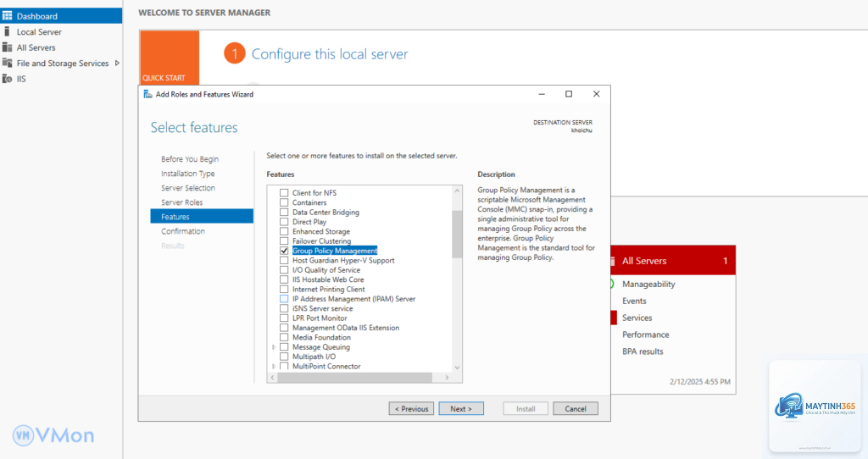This screenshot has width=868, height=459.
Task: Check Data Center Bridging feature
Action: (x=284, y=213)
